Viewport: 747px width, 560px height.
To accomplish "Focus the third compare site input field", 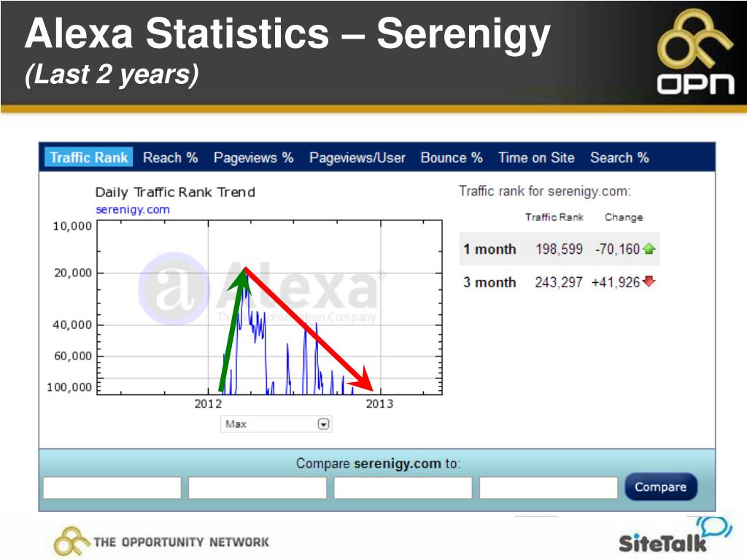I will [403, 488].
